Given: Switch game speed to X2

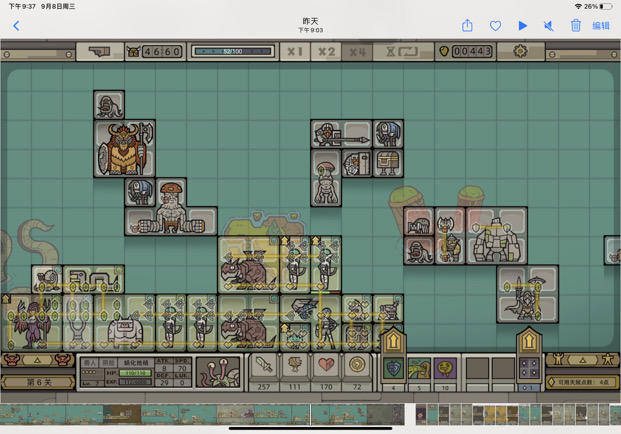Looking at the screenshot, I should [x=326, y=51].
